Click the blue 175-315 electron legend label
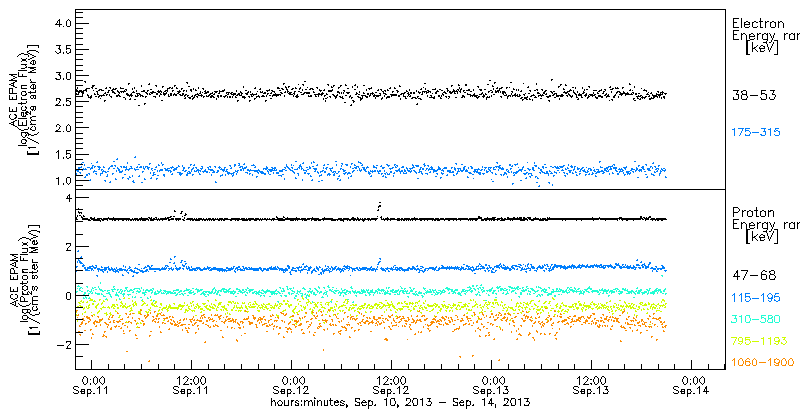The width and height of the screenshot is (800, 410). [756, 133]
